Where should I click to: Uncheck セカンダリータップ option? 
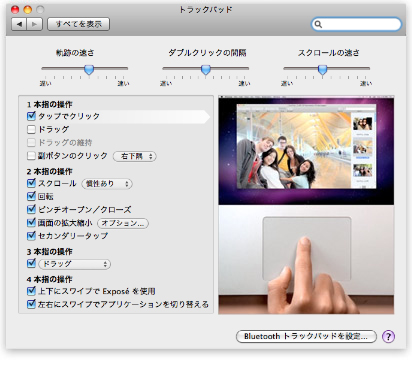click(31, 236)
